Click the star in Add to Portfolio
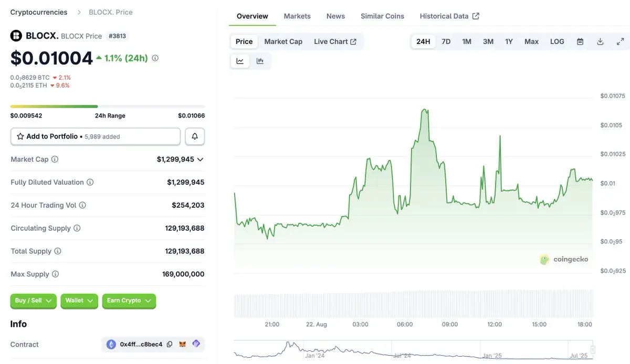630x364 pixels. coord(20,136)
